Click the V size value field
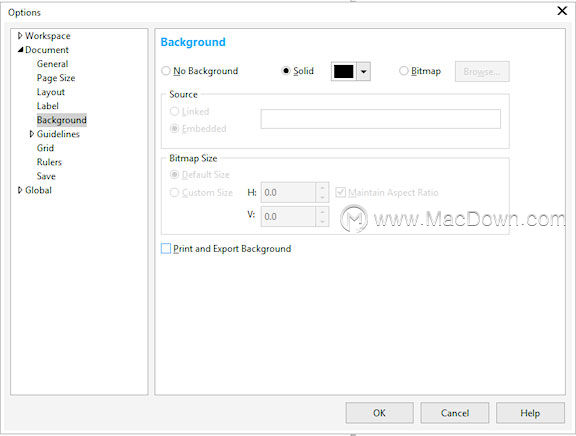This screenshot has height=436, width=576. (x=288, y=216)
